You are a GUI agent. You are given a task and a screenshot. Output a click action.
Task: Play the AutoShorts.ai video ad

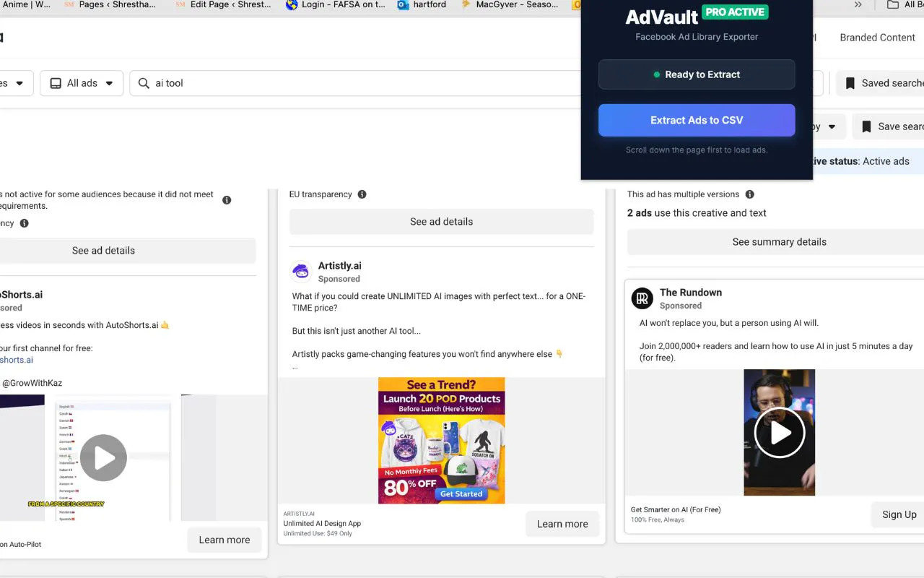103,457
